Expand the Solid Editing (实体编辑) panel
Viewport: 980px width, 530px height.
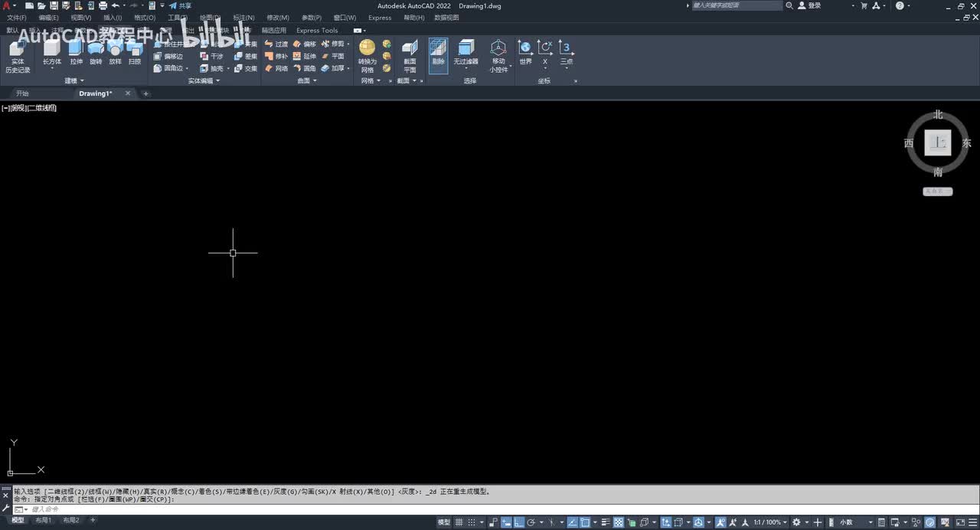(x=204, y=80)
